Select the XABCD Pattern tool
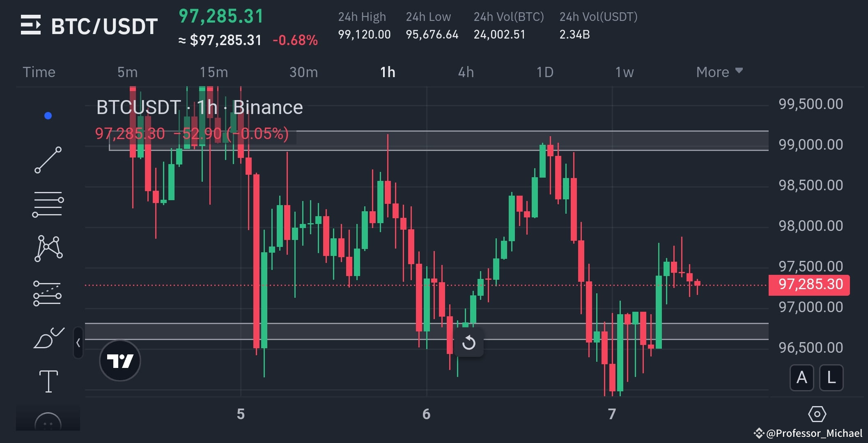Screen dimensions: 868x443 (x=48, y=248)
